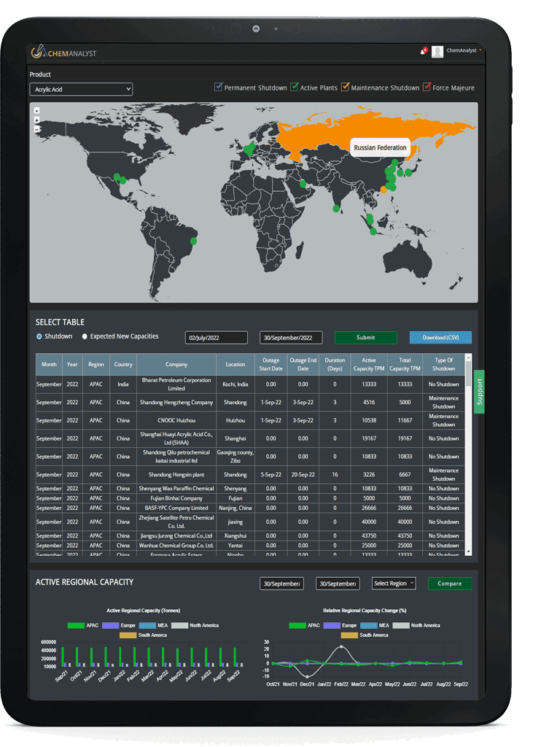
Task: Click the green plant marker in Brazil
Action: 193,241
